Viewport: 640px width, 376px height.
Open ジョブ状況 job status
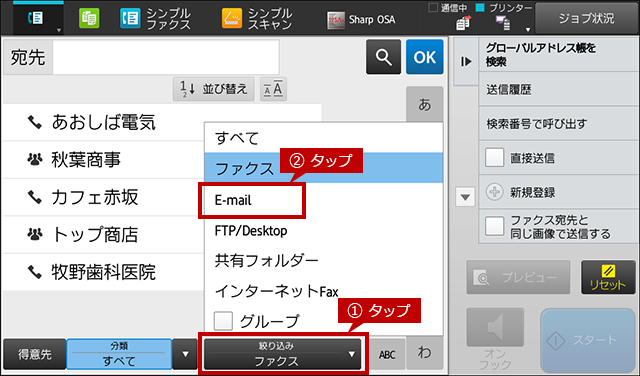pyautogui.click(x=586, y=18)
